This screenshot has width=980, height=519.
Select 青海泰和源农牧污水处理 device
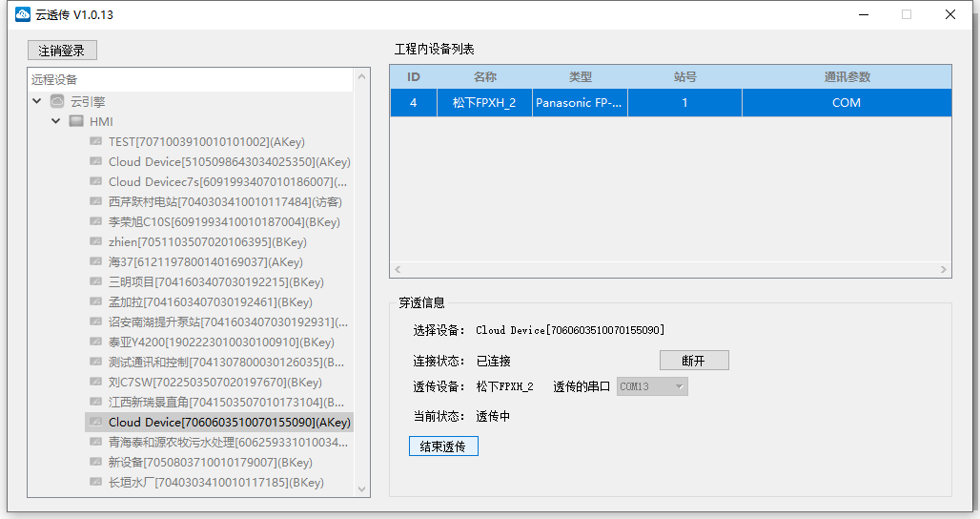click(x=228, y=442)
